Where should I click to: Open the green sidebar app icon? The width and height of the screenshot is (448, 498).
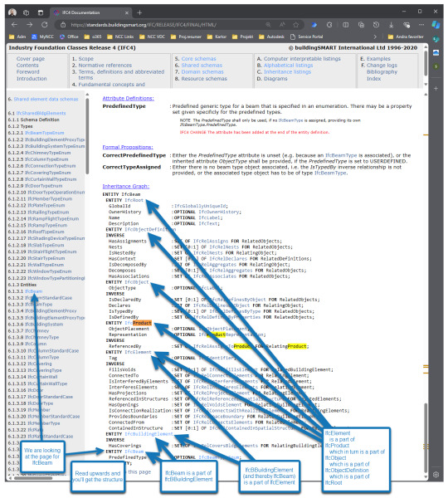[436, 66]
